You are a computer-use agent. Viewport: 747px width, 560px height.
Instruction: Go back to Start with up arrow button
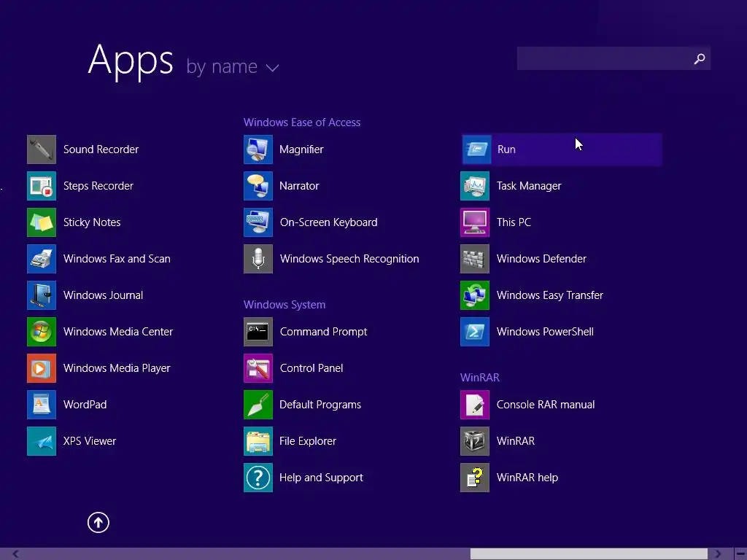coord(98,522)
